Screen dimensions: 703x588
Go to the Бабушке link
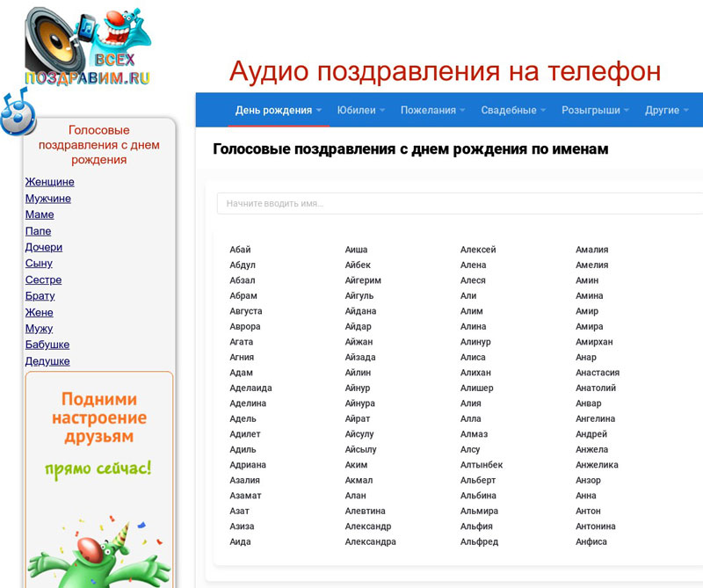pos(47,345)
